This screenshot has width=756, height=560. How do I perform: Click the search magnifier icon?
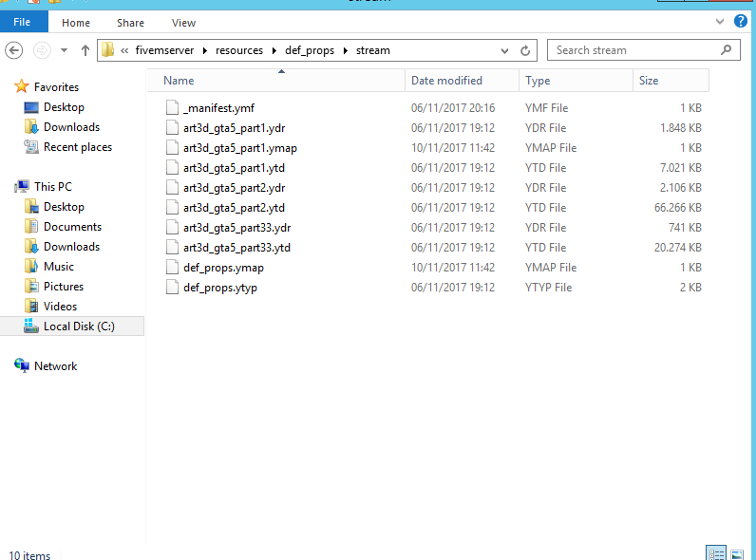[727, 50]
